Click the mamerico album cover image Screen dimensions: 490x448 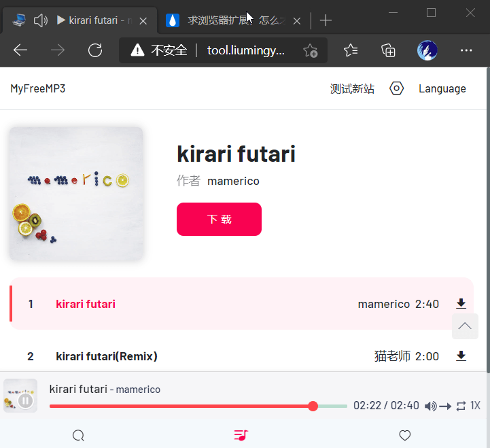coord(76,194)
